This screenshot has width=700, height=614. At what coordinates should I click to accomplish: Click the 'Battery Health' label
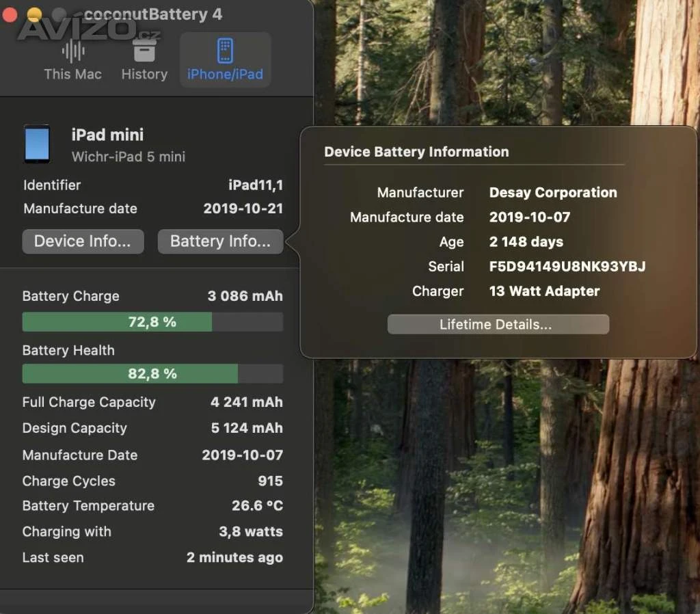pos(68,351)
